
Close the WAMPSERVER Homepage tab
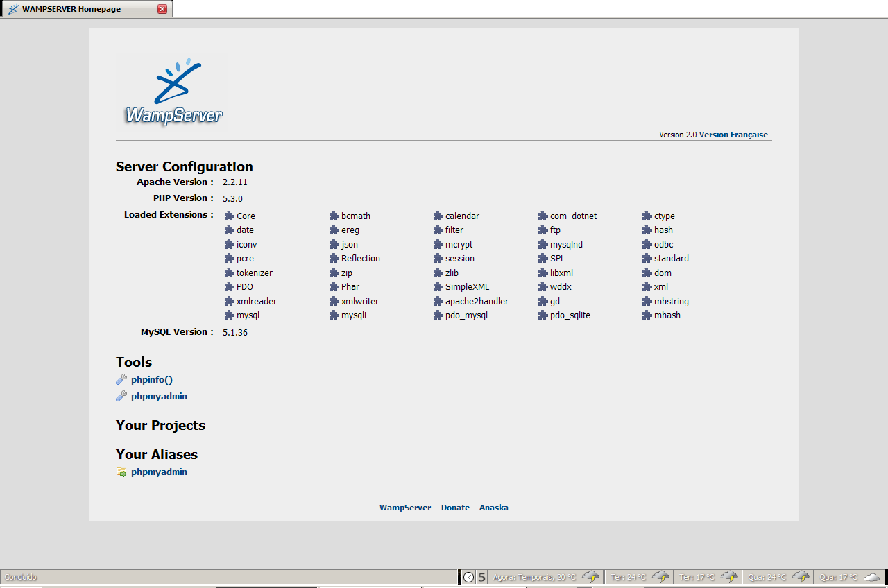point(162,9)
